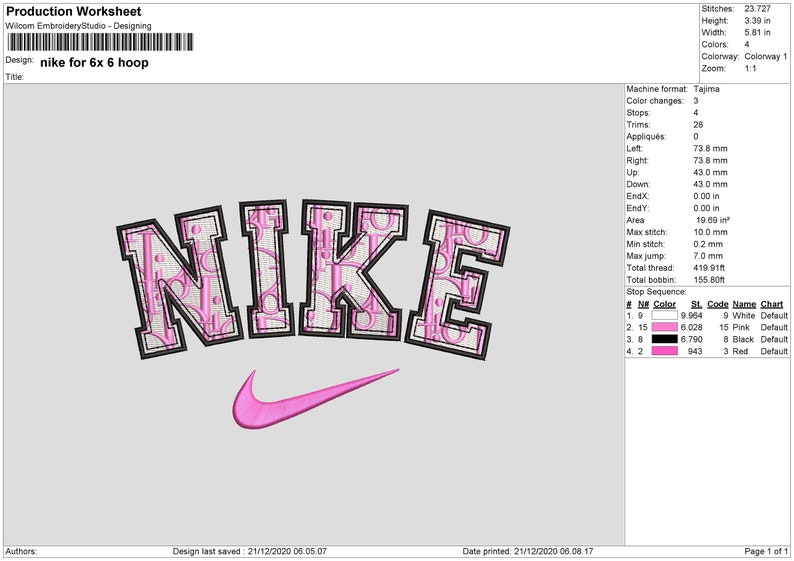Click the 'Pink' color name in row 2
The image size is (794, 561).
point(740,327)
